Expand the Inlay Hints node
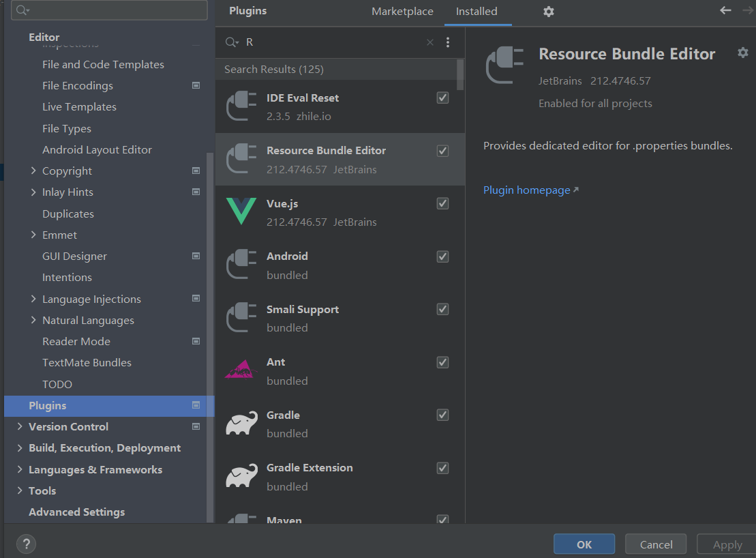Viewport: 756px width, 558px height. coord(33,192)
